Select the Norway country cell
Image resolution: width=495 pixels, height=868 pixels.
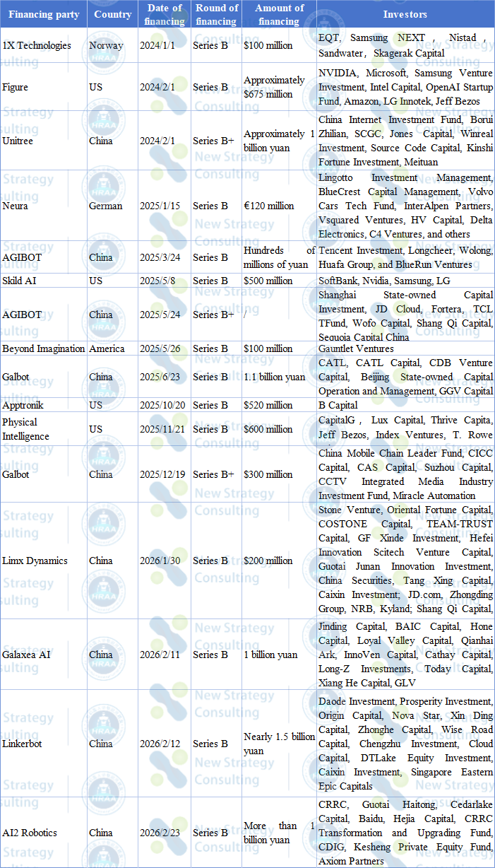(x=107, y=45)
